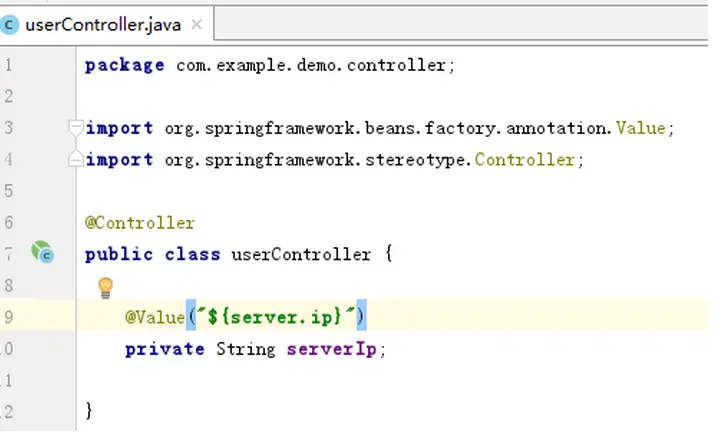Toggle the fold end marker on line 4
This screenshot has width=715, height=439.
pos(75,159)
